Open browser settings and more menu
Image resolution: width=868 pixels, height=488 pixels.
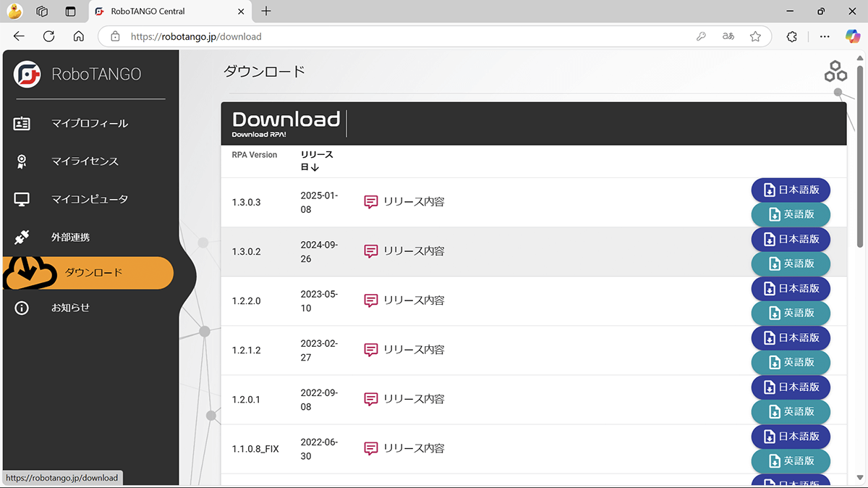(x=825, y=36)
